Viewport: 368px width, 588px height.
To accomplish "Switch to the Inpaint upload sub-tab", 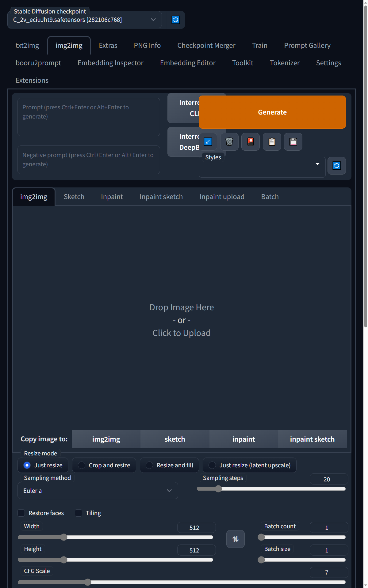I will (x=222, y=197).
